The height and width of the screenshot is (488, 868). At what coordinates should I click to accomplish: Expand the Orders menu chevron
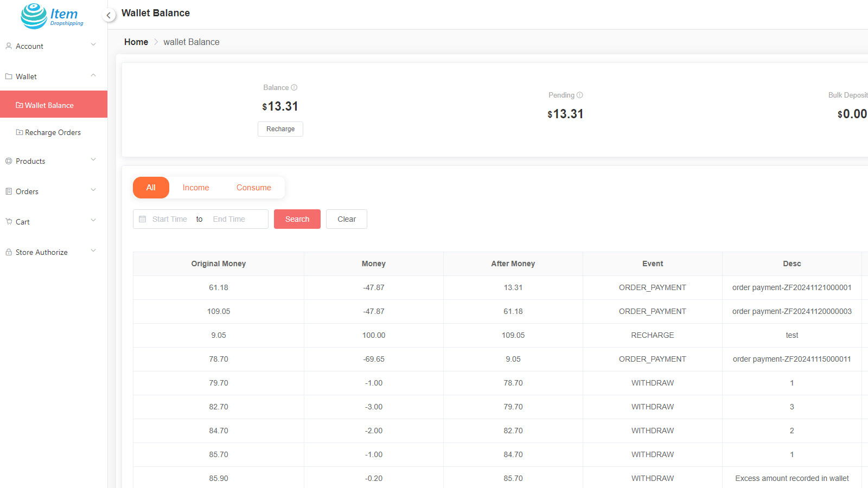(93, 190)
